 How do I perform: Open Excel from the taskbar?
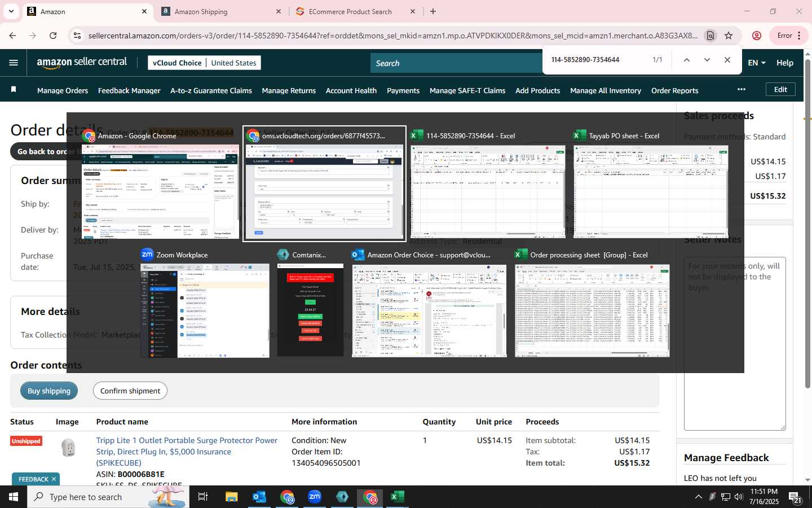coord(398,497)
